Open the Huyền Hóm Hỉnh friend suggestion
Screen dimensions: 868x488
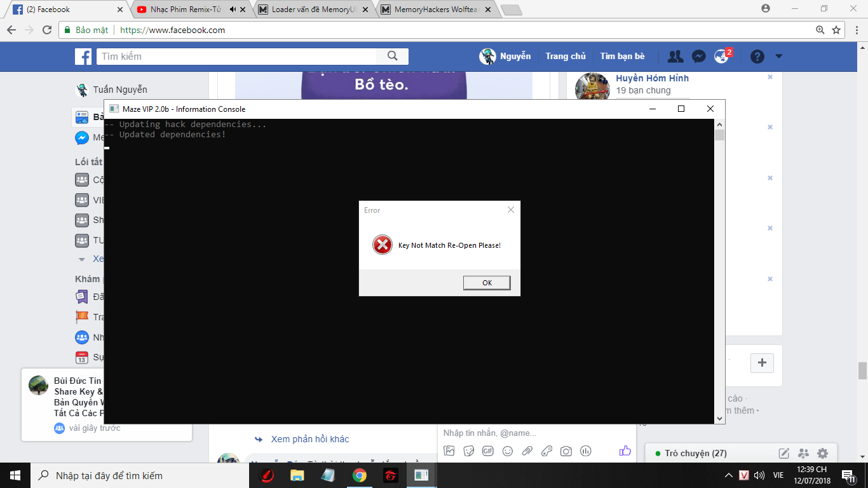(x=652, y=78)
